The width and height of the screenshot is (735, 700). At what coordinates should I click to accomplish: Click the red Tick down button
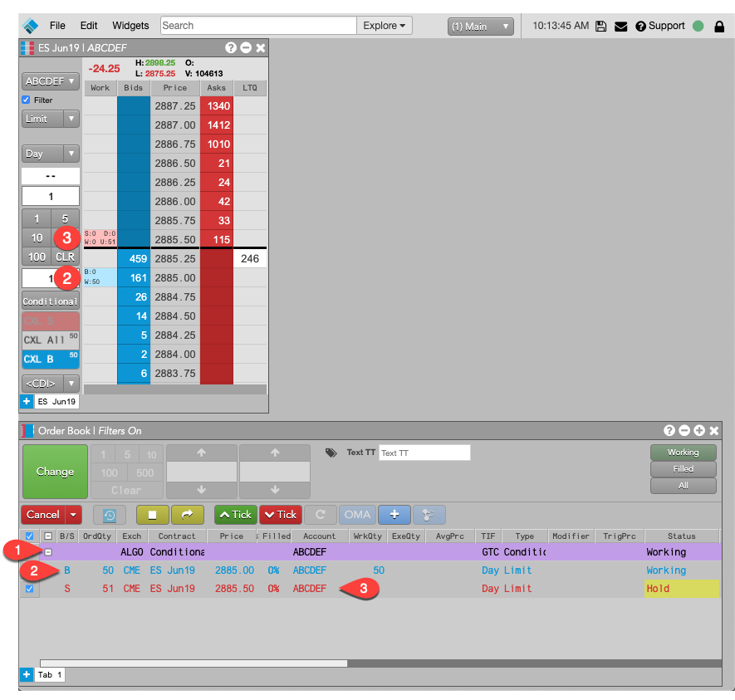tap(281, 515)
